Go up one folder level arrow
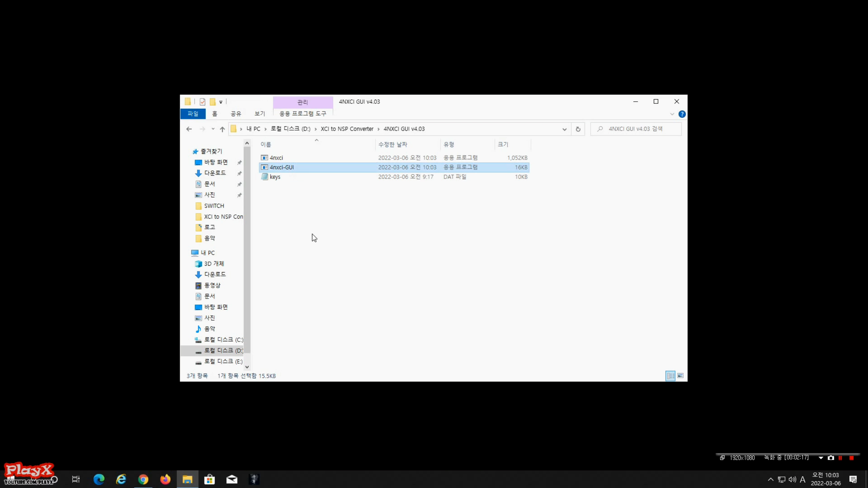868x488 pixels. click(x=222, y=129)
